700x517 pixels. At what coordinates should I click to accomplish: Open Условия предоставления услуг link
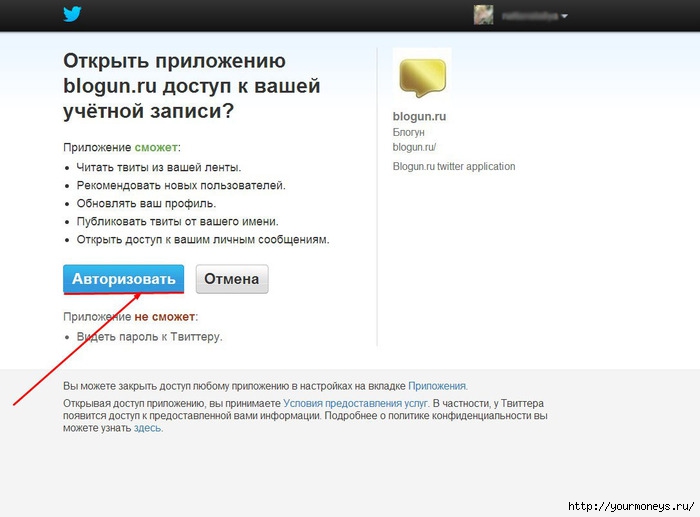(356, 403)
